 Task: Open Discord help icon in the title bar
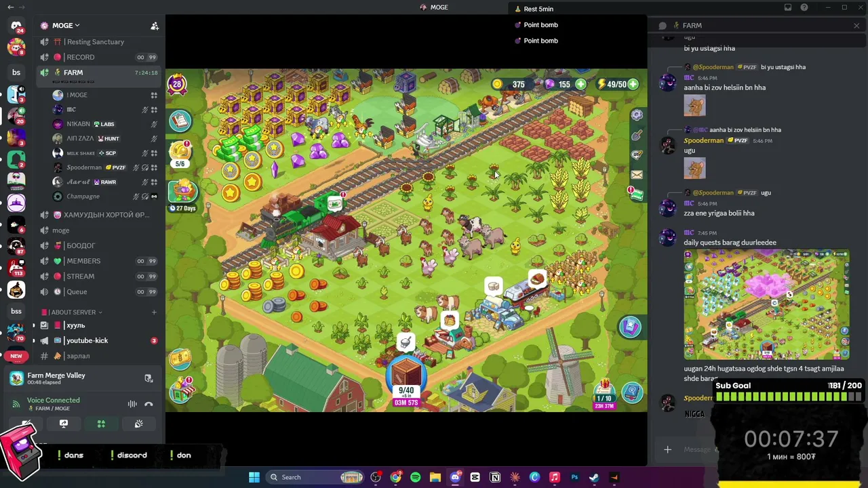[x=804, y=7]
